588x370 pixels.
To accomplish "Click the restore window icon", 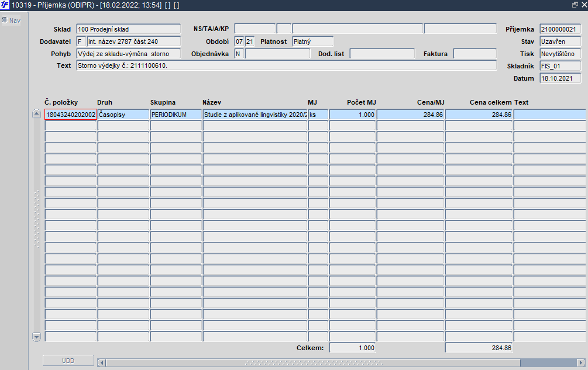I will click(x=575, y=5).
